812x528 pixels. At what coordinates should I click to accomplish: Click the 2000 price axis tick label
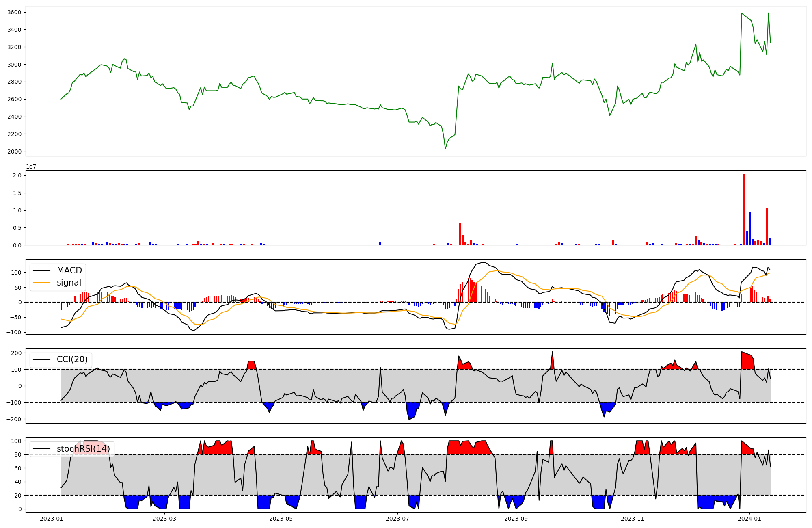(x=15, y=151)
